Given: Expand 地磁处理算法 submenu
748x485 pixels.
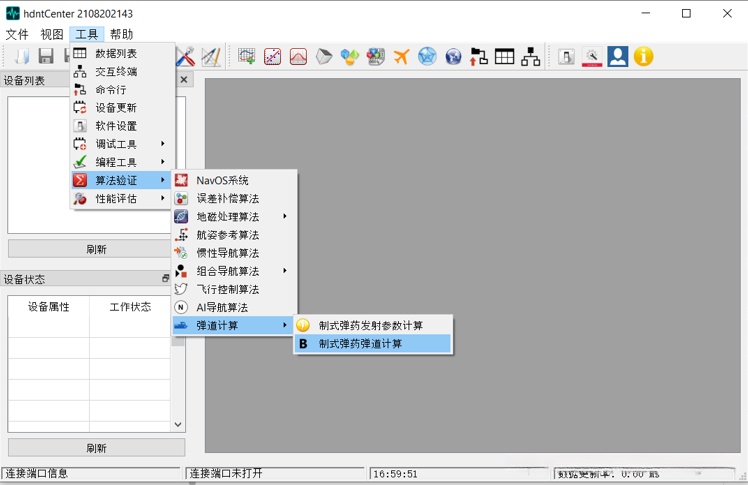Looking at the screenshot, I should click(x=234, y=217).
